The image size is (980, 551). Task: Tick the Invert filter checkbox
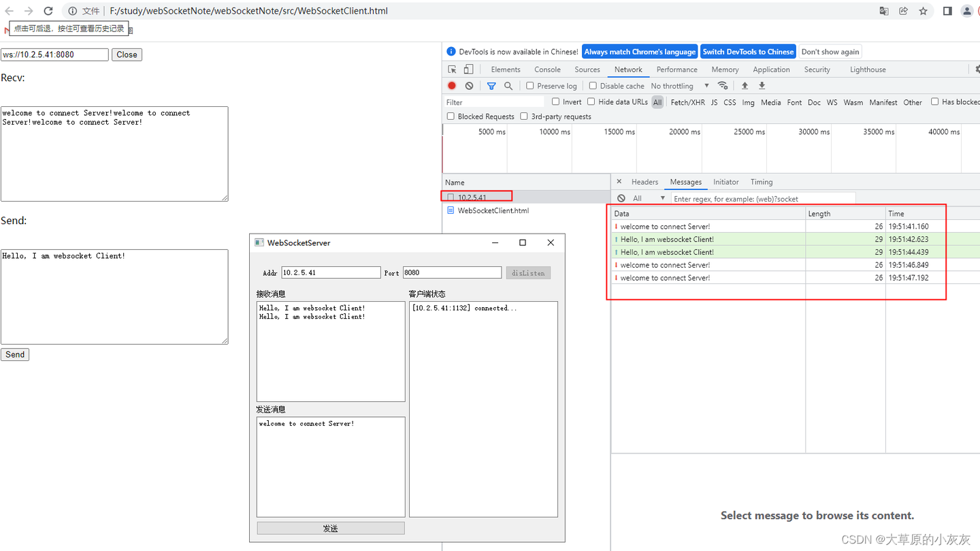[556, 101]
